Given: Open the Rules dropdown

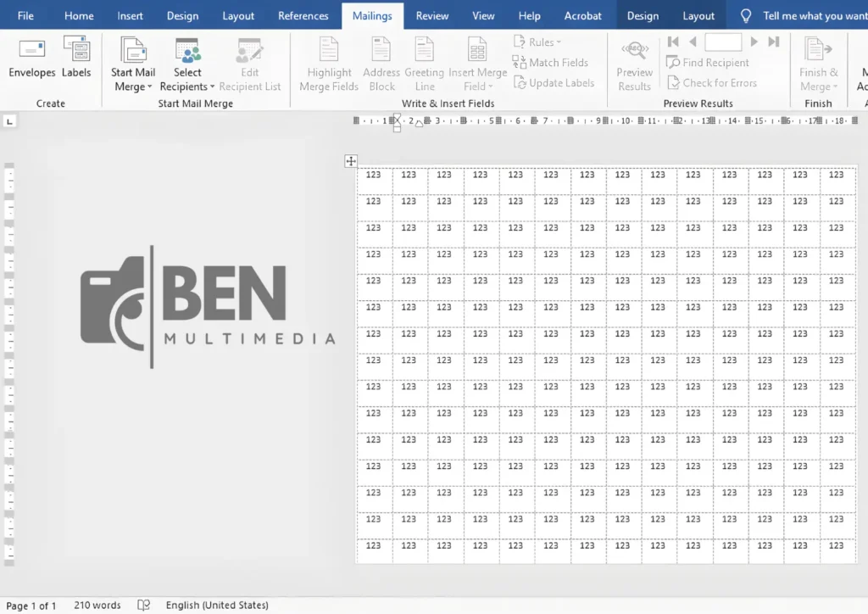Looking at the screenshot, I should point(538,42).
